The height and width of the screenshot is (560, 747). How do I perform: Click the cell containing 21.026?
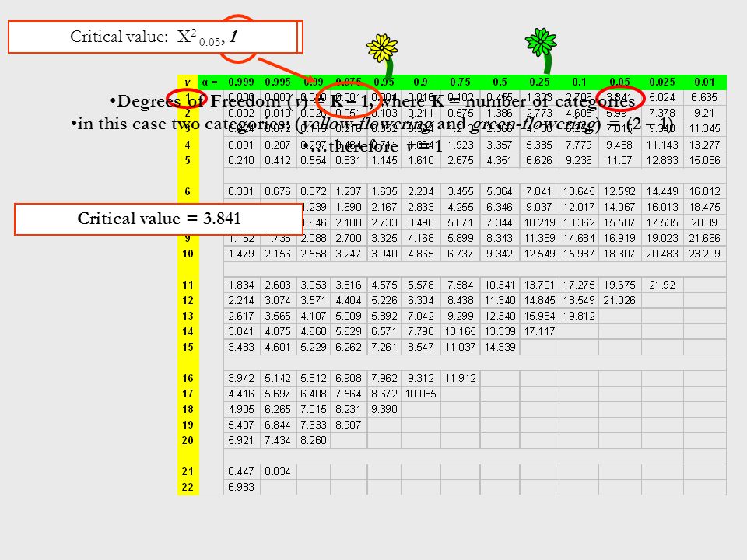click(619, 300)
